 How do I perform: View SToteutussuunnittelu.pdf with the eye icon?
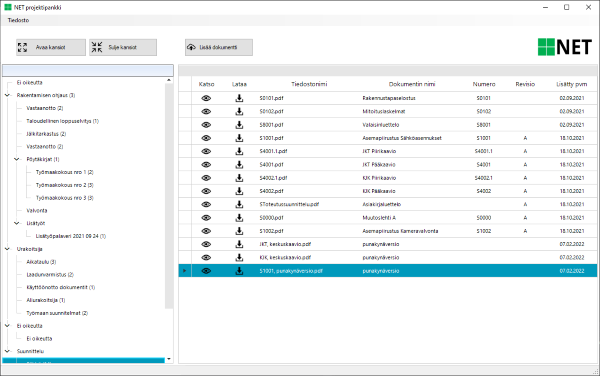[206, 204]
